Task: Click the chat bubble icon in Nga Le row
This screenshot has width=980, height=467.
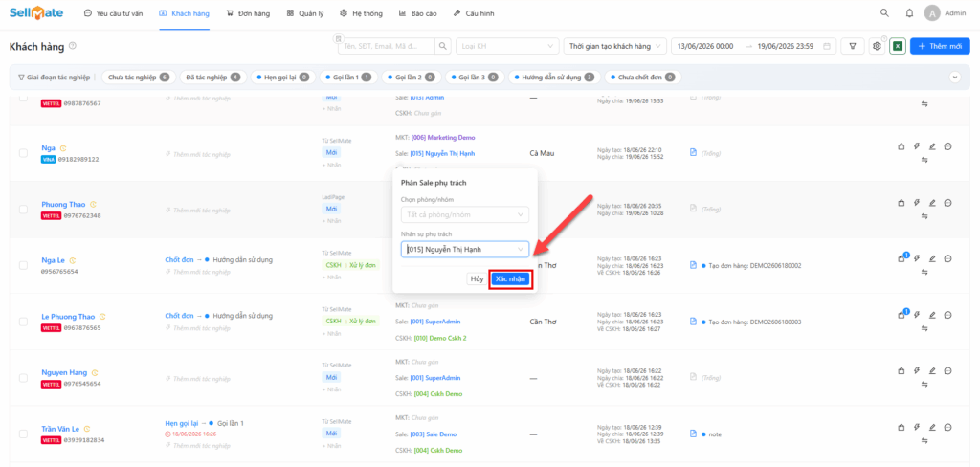Action: 947,258
